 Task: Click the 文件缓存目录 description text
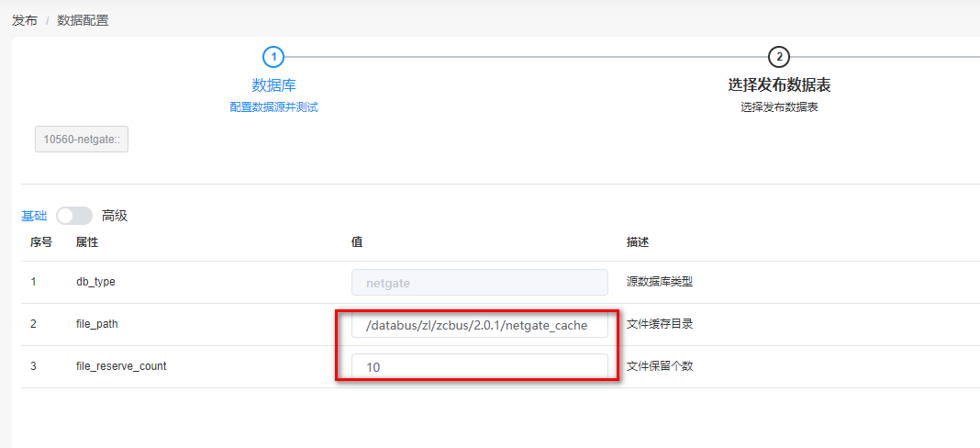point(659,324)
